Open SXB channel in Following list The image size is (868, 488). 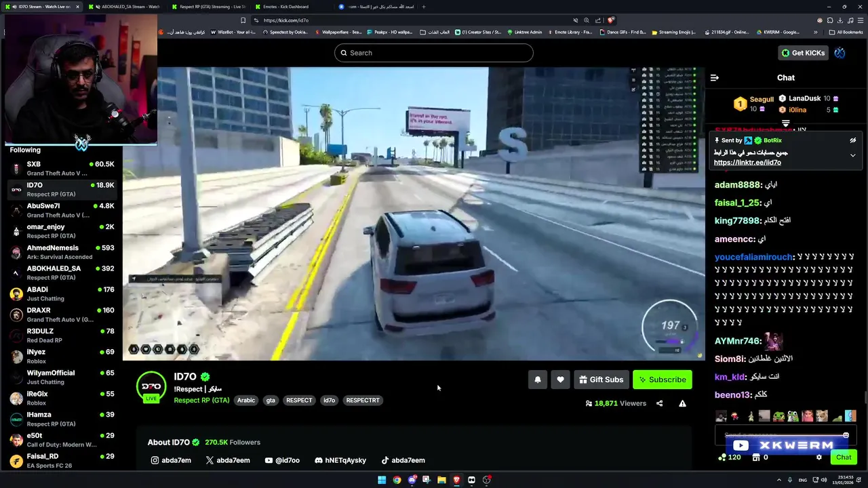click(x=62, y=168)
